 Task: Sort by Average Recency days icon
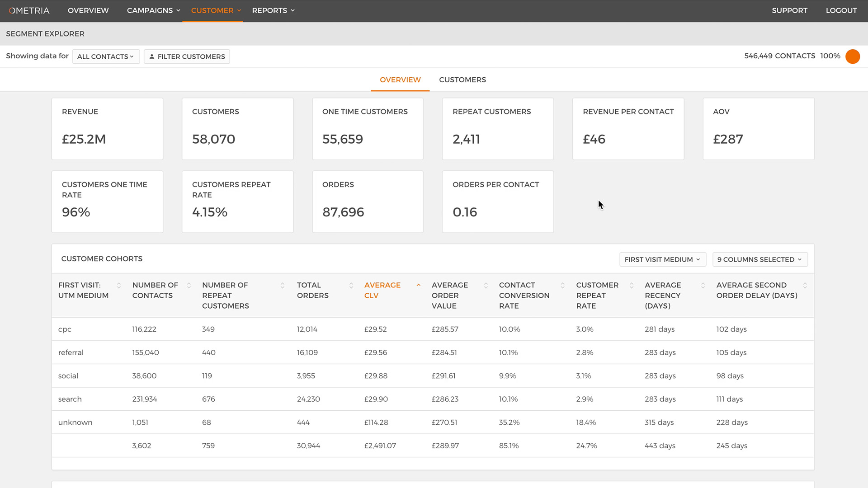703,285
